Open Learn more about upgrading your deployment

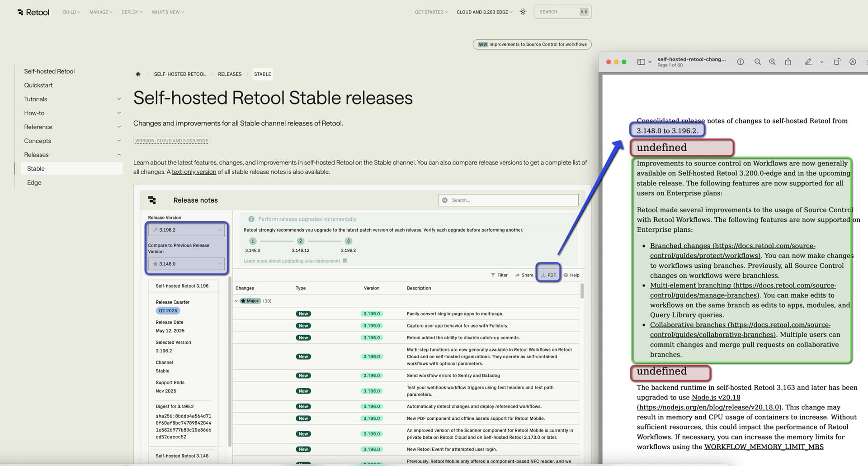click(x=292, y=261)
